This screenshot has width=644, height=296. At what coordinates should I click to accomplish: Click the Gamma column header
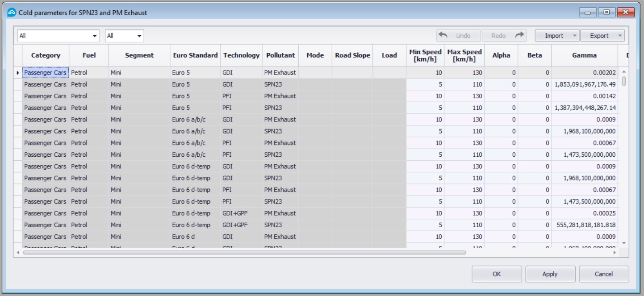584,55
